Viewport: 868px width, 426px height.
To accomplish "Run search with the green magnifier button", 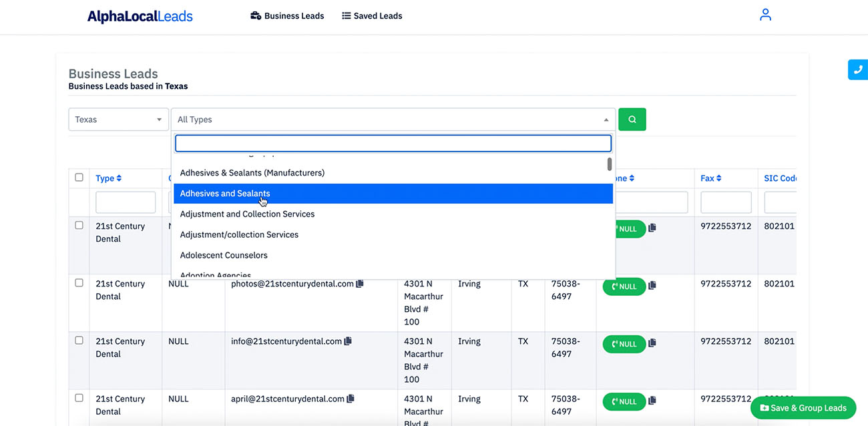I will click(632, 120).
